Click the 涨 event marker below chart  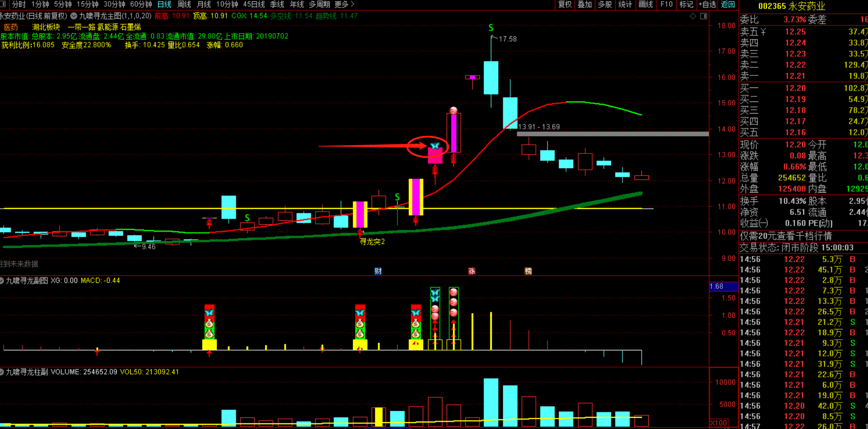pyautogui.click(x=472, y=271)
